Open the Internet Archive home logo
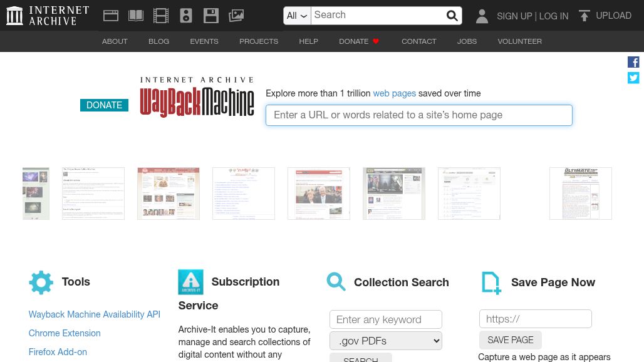 point(48,16)
